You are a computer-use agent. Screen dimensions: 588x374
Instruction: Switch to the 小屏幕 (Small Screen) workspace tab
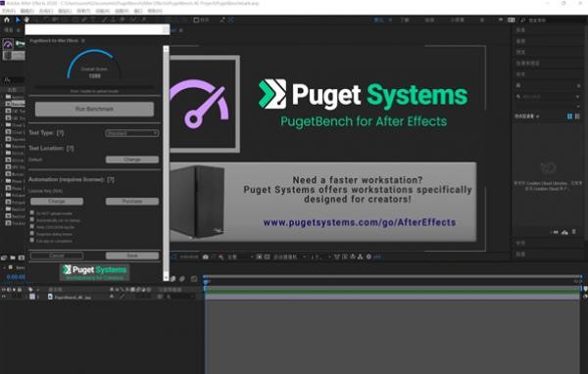click(x=457, y=20)
